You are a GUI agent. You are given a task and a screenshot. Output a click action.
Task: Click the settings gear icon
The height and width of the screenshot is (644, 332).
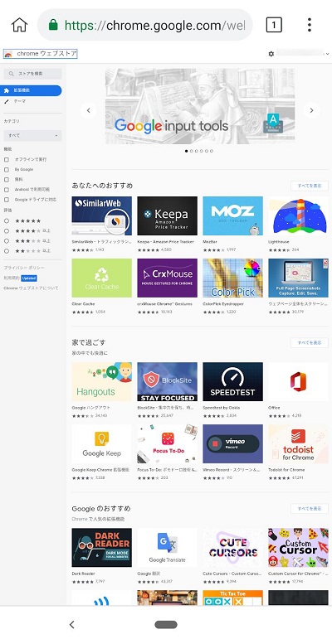[x=271, y=54]
